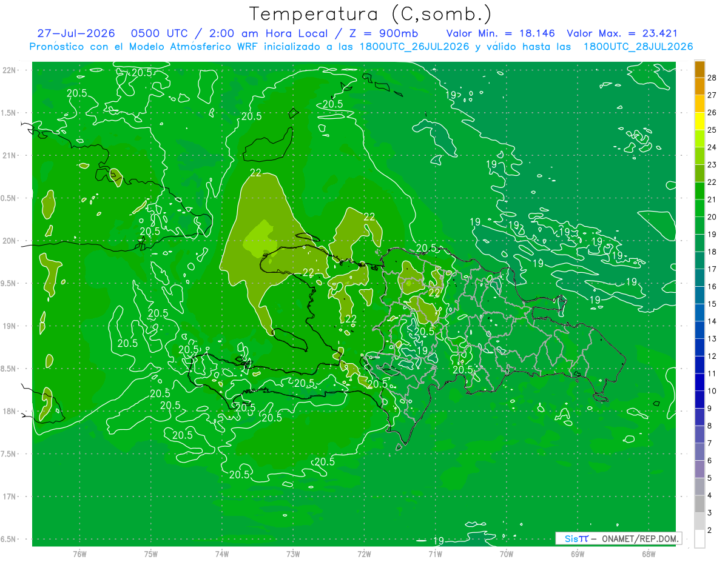Click the '74W' longitude axis label
This screenshot has width=728, height=562.
tap(222, 554)
